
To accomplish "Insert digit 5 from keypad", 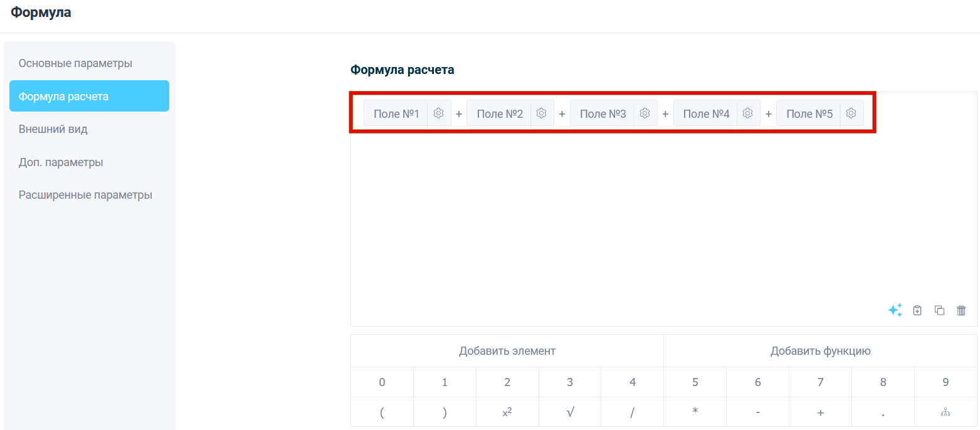I will coord(695,382).
